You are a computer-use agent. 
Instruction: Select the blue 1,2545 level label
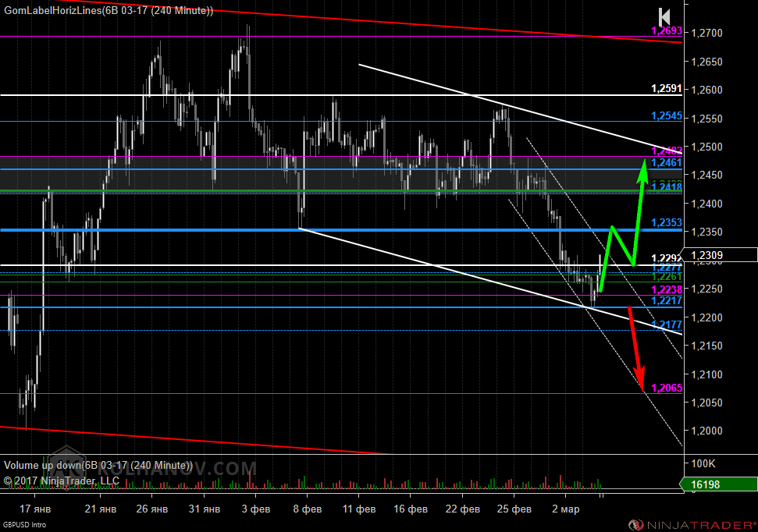(x=667, y=116)
